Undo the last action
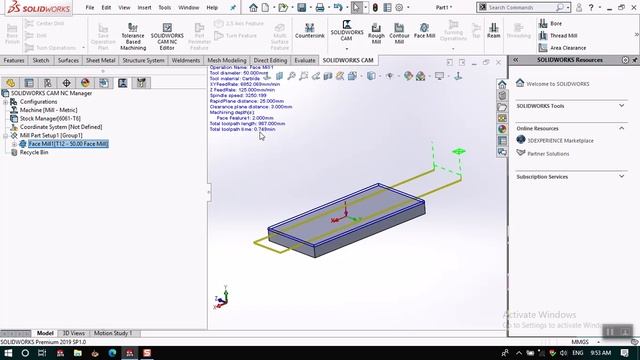This screenshot has height=360, width=640. pyautogui.click(x=338, y=7)
